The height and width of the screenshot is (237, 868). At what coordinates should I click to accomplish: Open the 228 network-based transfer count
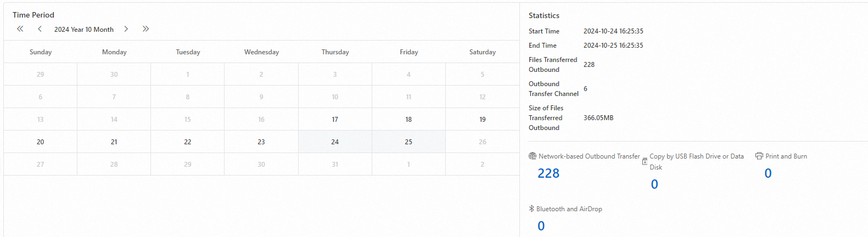[548, 173]
